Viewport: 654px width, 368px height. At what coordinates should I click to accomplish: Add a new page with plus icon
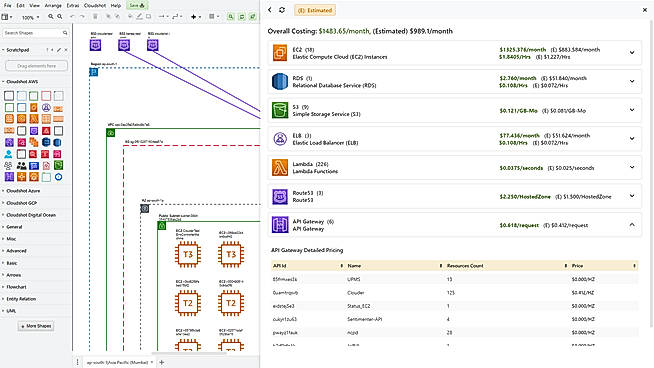(162, 363)
